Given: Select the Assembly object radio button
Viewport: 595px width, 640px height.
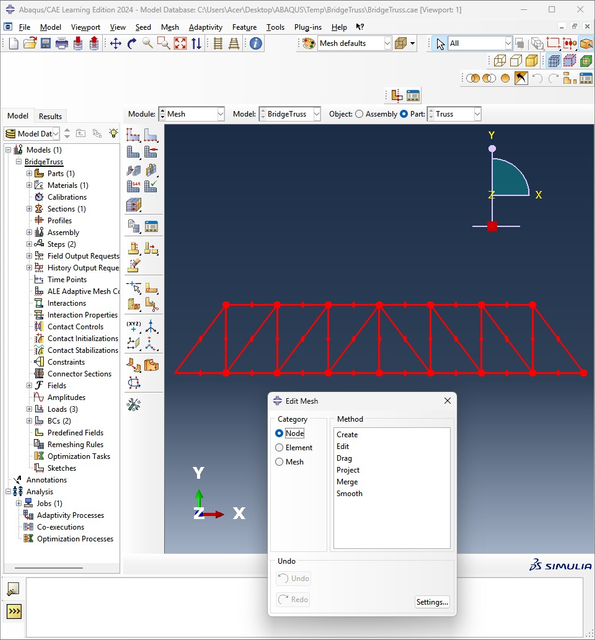Looking at the screenshot, I should (x=359, y=114).
